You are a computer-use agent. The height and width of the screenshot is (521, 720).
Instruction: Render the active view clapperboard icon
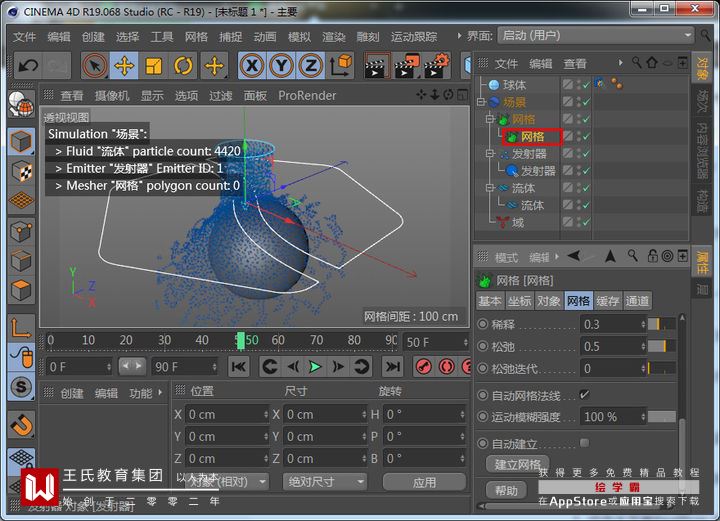click(x=377, y=66)
